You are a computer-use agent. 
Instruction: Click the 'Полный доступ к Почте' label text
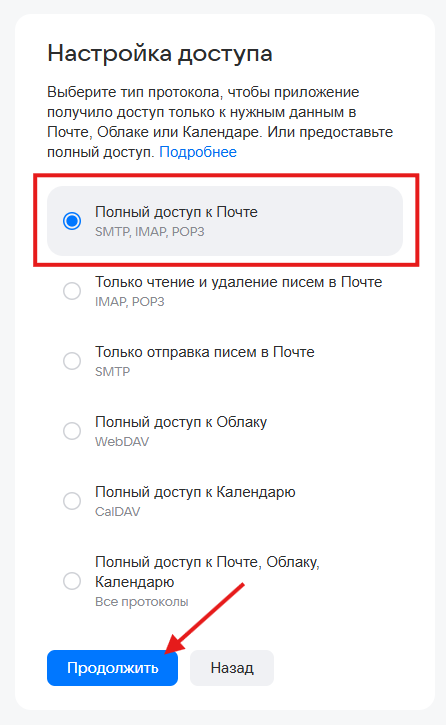click(176, 212)
